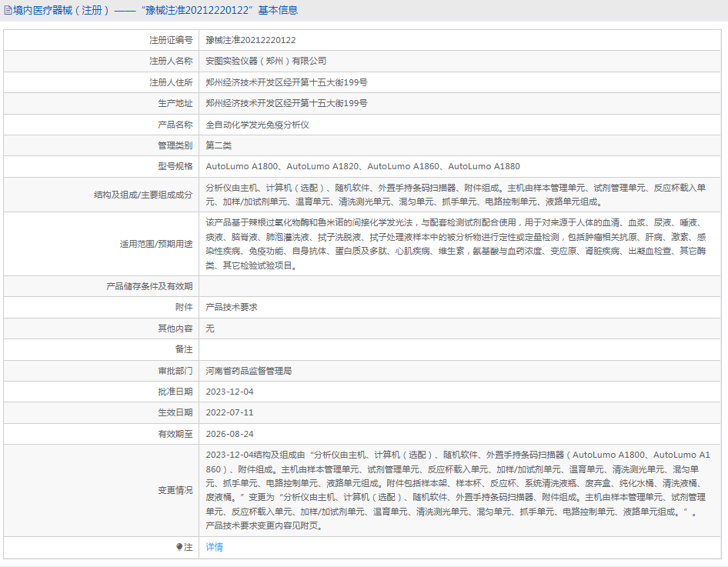
Task: Click the structure description starting 分析仪由主机
Action: [456, 195]
